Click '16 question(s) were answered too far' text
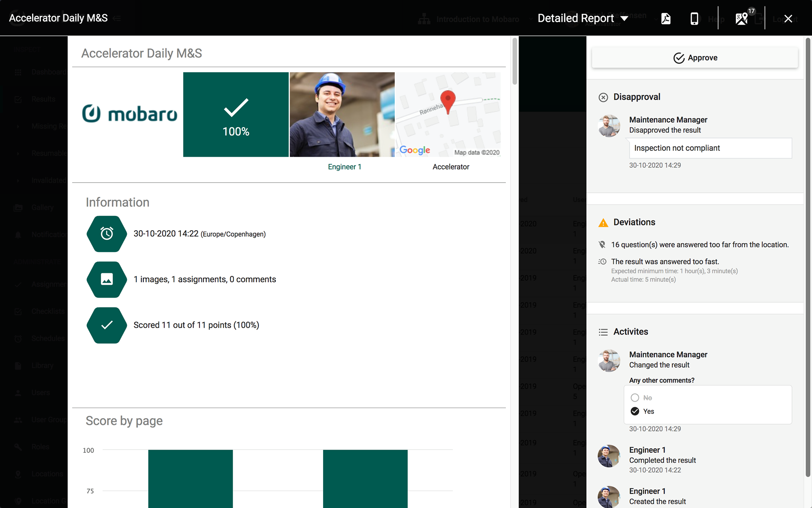The width and height of the screenshot is (812, 508). [x=700, y=245]
